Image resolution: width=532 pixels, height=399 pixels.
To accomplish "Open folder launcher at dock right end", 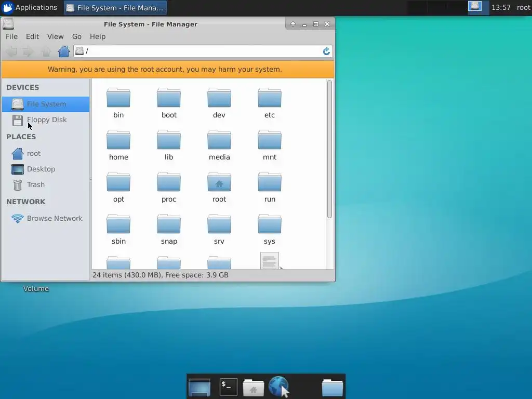I will click(x=332, y=388).
